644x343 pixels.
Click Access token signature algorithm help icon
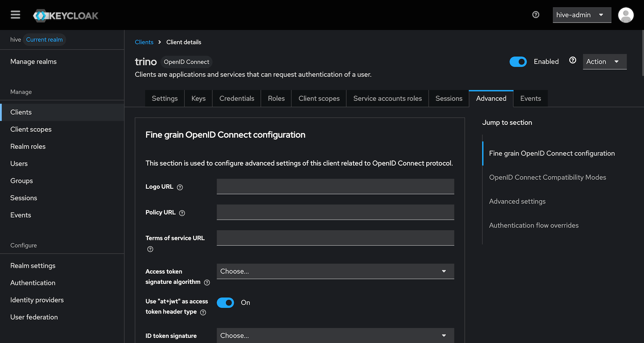(207, 283)
